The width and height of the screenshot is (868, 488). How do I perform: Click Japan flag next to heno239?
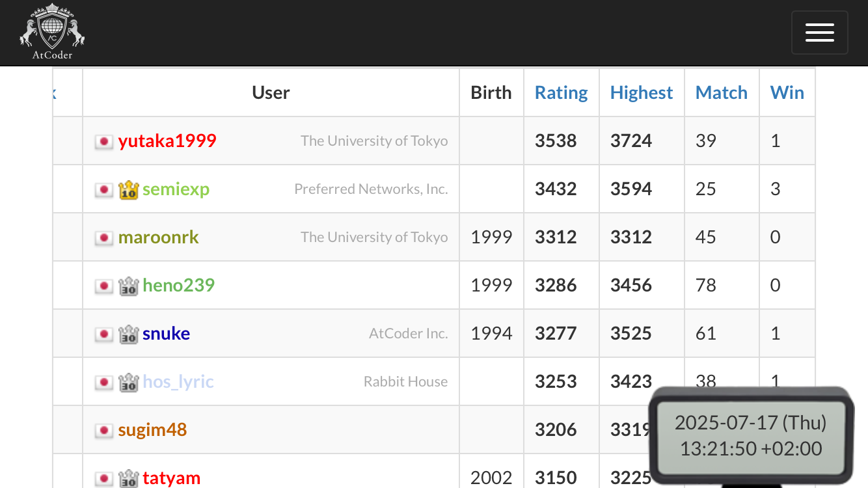(104, 286)
